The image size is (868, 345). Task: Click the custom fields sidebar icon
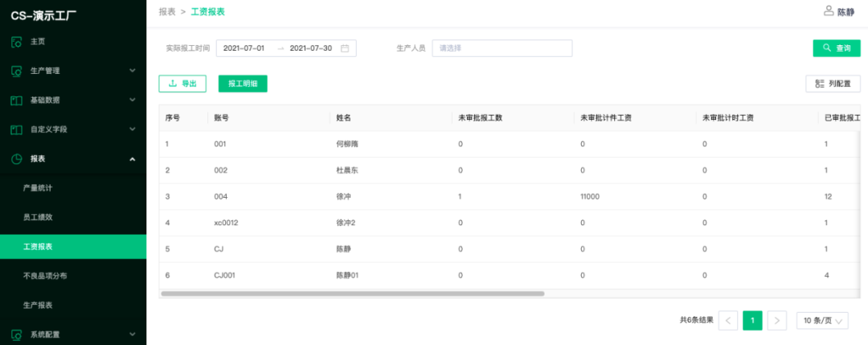click(16, 129)
